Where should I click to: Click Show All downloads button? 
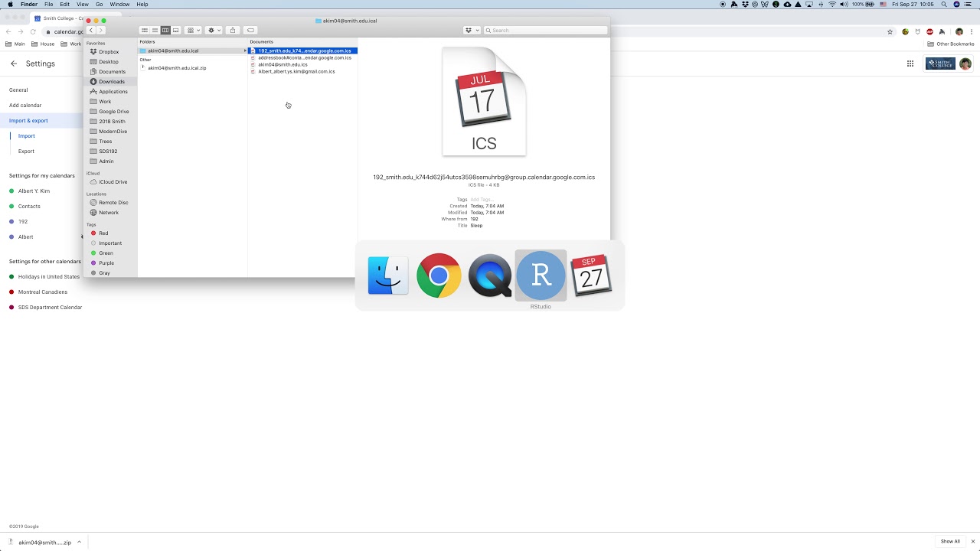tap(950, 542)
